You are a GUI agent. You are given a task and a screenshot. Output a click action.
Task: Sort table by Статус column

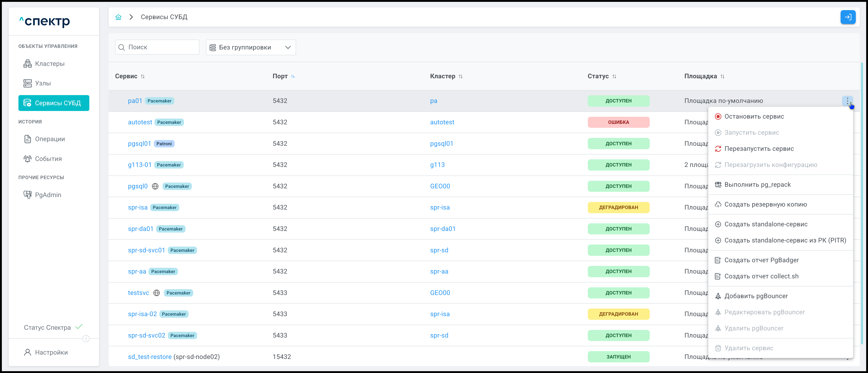point(614,76)
